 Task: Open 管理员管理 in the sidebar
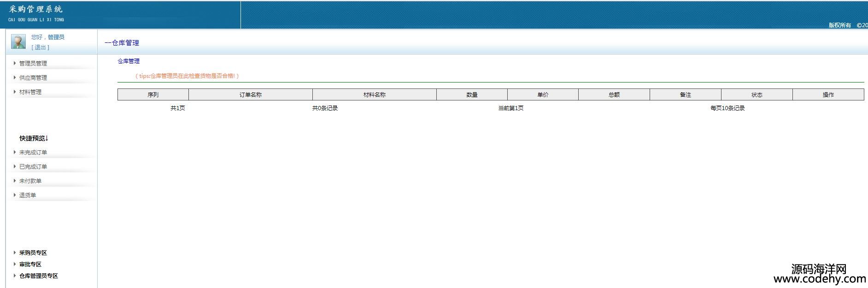click(x=33, y=64)
